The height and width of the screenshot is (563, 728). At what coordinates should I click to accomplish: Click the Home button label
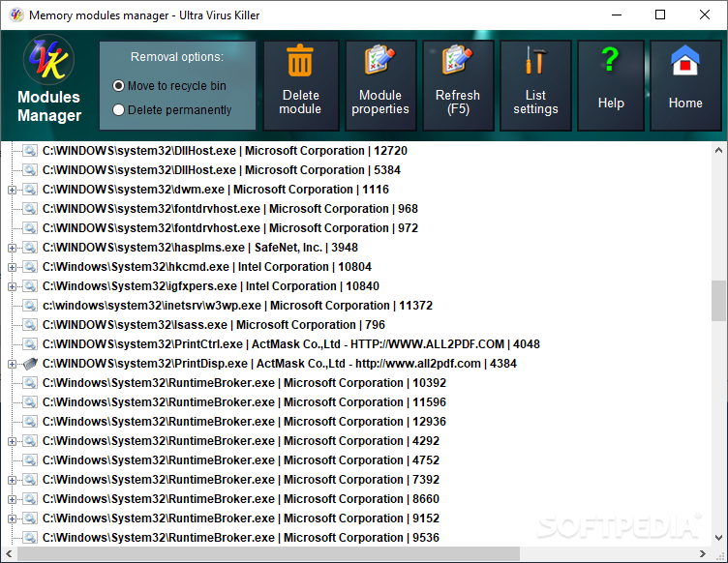coord(685,103)
